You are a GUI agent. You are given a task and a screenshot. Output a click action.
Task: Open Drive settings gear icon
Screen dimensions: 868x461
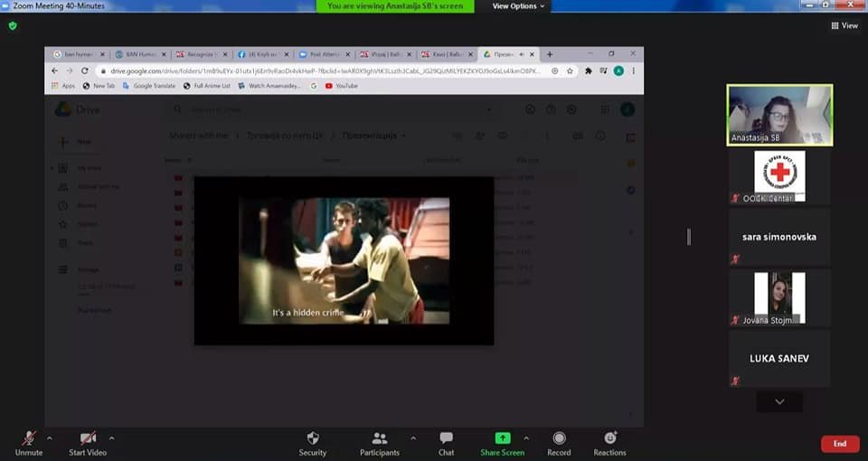[x=571, y=109]
